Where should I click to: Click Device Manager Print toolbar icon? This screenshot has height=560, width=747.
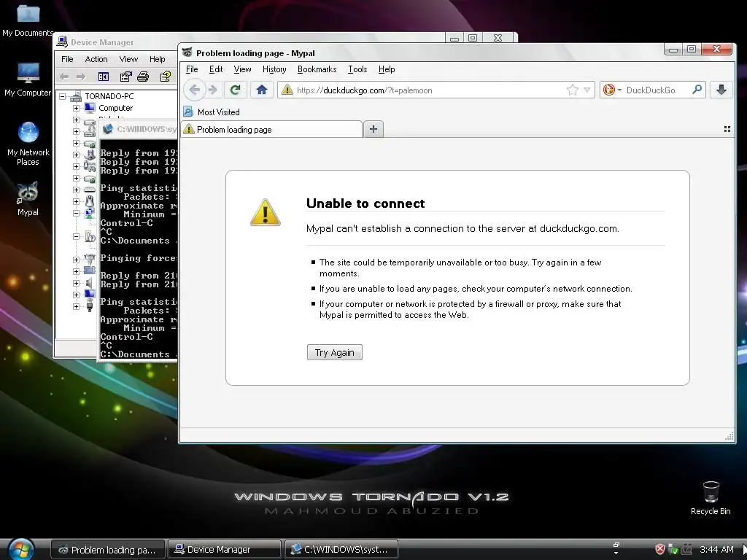pyautogui.click(x=143, y=76)
